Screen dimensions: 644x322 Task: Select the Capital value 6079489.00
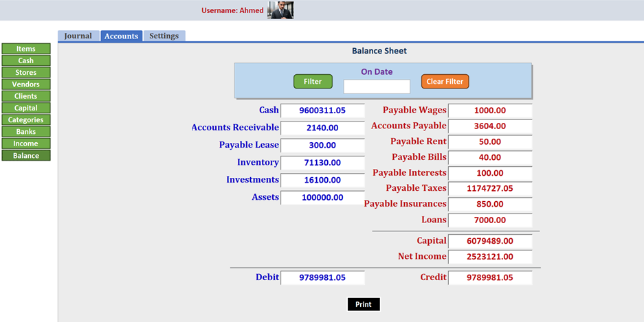point(490,241)
